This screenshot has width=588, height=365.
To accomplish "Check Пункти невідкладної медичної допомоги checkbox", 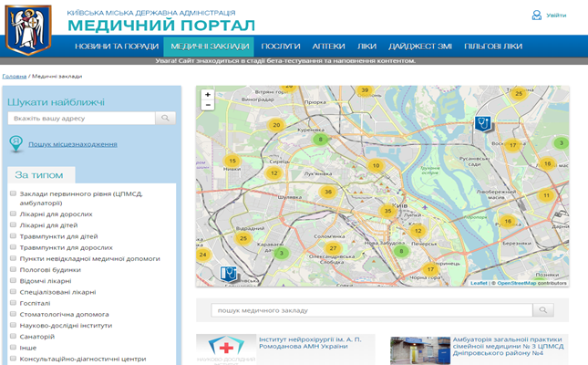I will pos(13,258).
